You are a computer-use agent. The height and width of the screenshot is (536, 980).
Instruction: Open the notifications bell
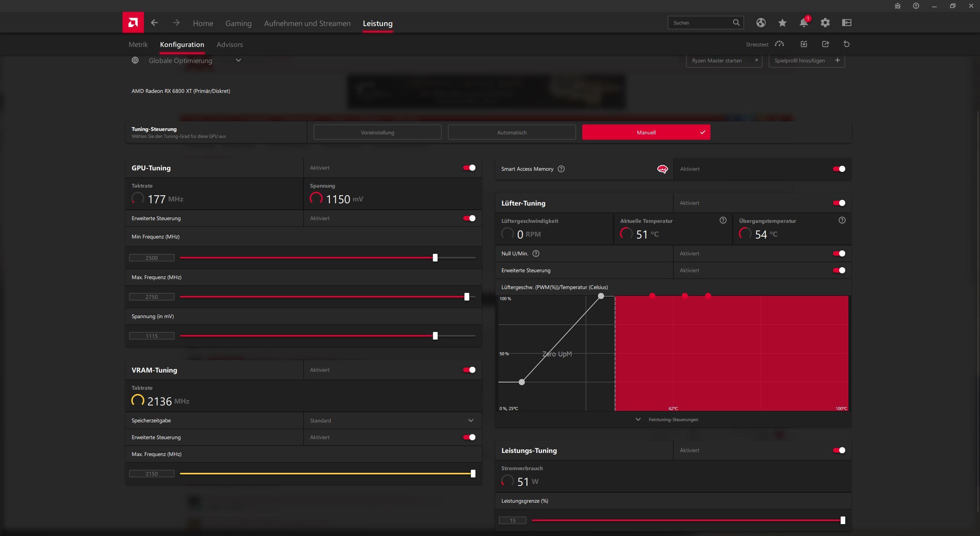click(x=804, y=23)
